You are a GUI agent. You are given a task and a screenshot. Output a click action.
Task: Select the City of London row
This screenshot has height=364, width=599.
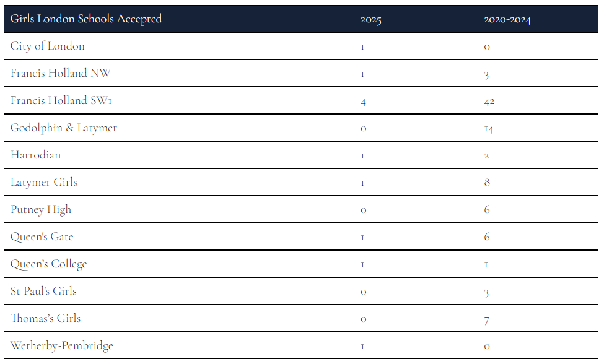[x=301, y=46]
